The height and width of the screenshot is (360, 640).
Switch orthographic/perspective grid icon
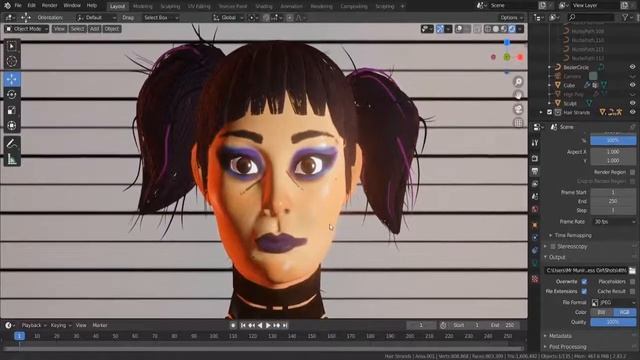pyautogui.click(x=518, y=122)
